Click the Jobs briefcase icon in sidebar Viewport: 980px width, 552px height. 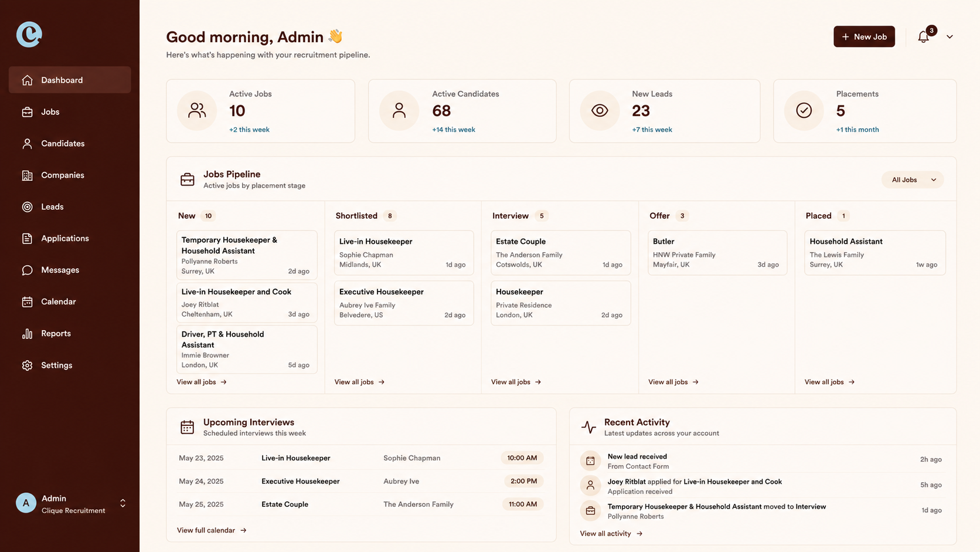(27, 111)
